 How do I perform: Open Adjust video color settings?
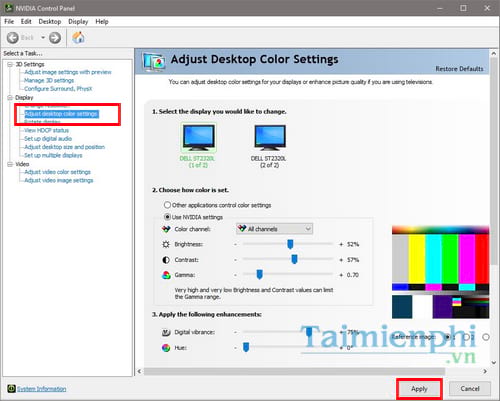pyautogui.click(x=57, y=172)
